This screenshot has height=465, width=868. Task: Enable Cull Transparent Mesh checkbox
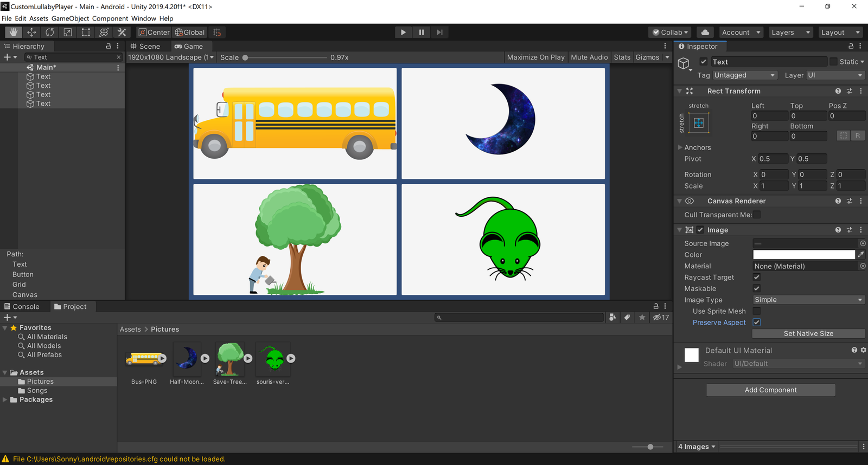[757, 215]
